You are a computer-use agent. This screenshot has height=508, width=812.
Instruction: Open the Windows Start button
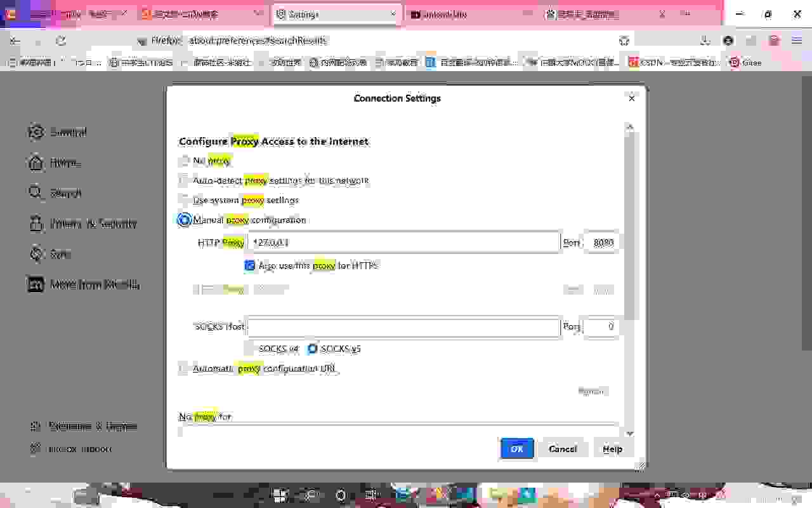[280, 495]
